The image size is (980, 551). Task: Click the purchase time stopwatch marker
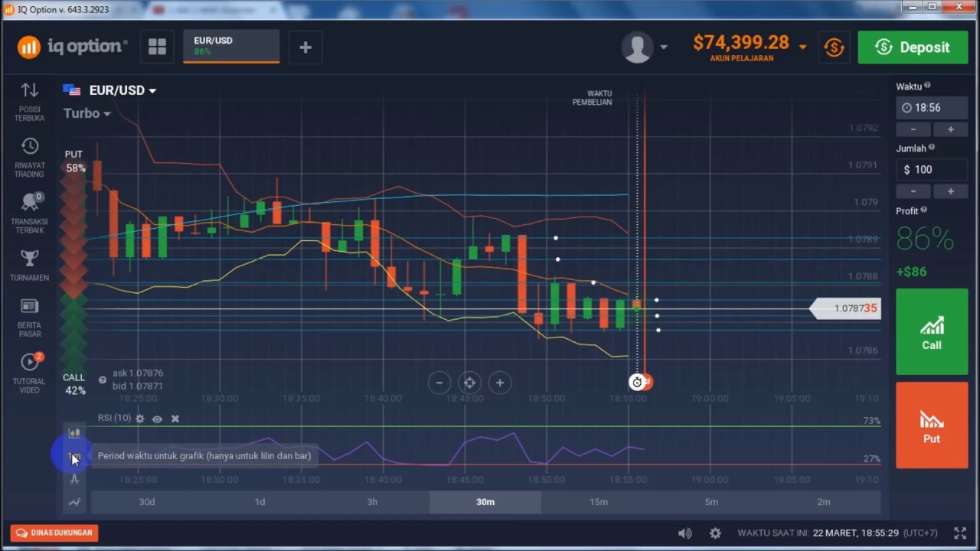[637, 382]
